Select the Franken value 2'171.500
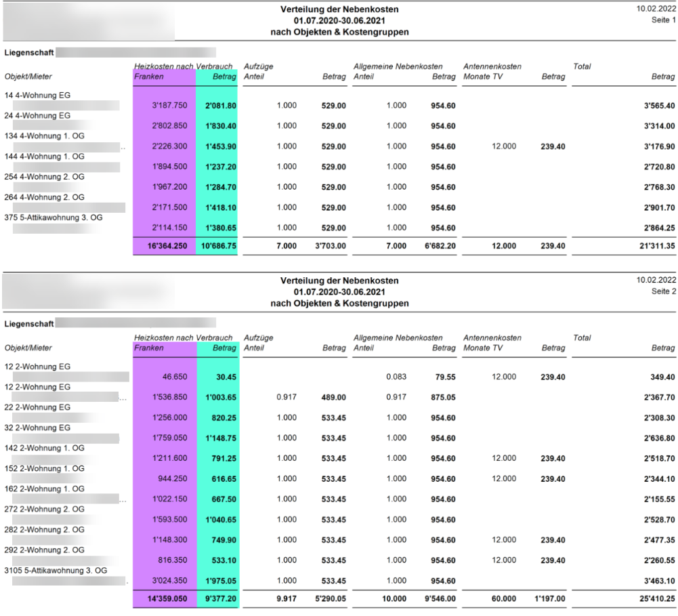The width and height of the screenshot is (678, 616). (x=169, y=207)
